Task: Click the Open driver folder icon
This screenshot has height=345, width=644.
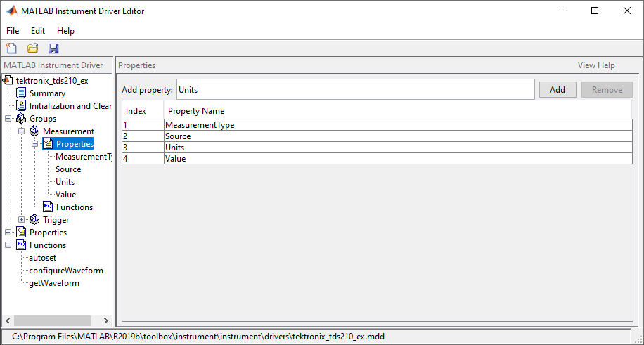Action: click(x=32, y=48)
